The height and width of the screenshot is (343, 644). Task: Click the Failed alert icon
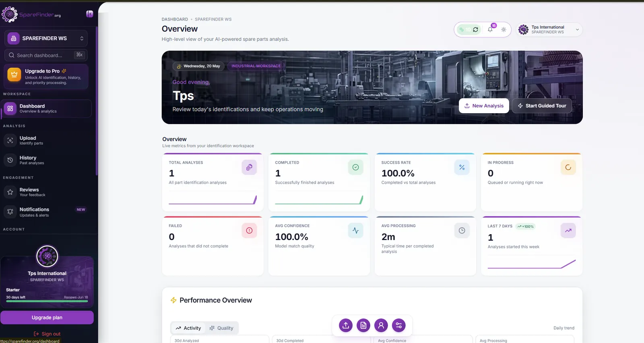(249, 231)
